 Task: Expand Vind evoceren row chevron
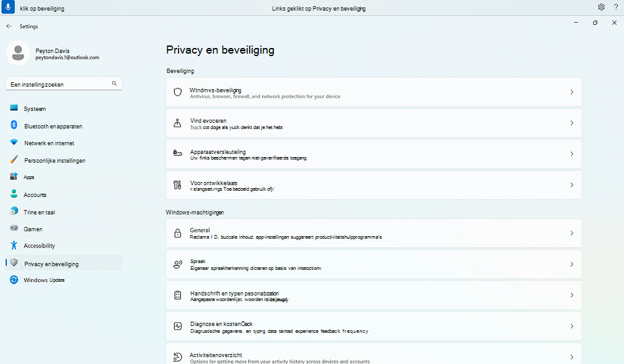tap(572, 123)
